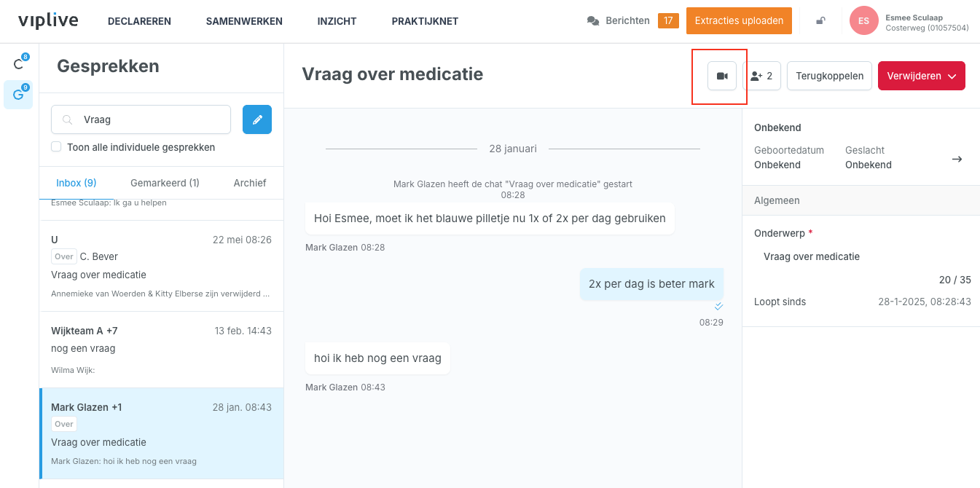Focus the search field containing Vraag

coord(141,119)
